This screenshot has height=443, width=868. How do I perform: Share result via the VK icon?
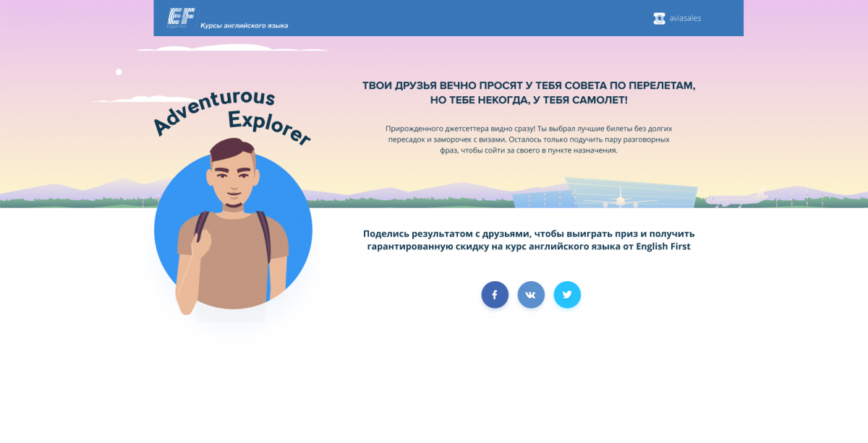531,295
